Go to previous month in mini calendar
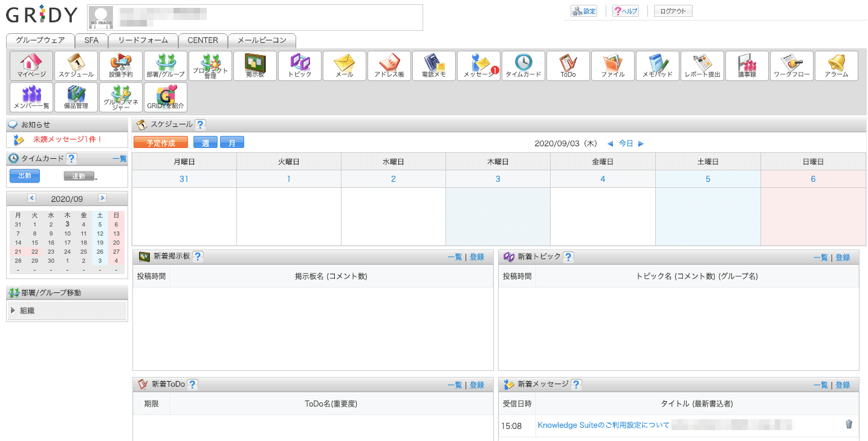This screenshot has width=868, height=441. 32,198
